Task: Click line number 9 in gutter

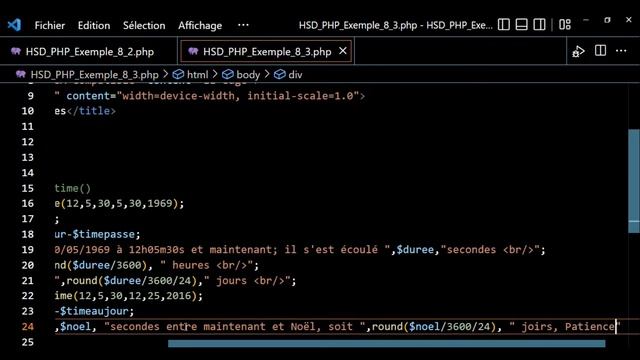Action: [x=31, y=96]
